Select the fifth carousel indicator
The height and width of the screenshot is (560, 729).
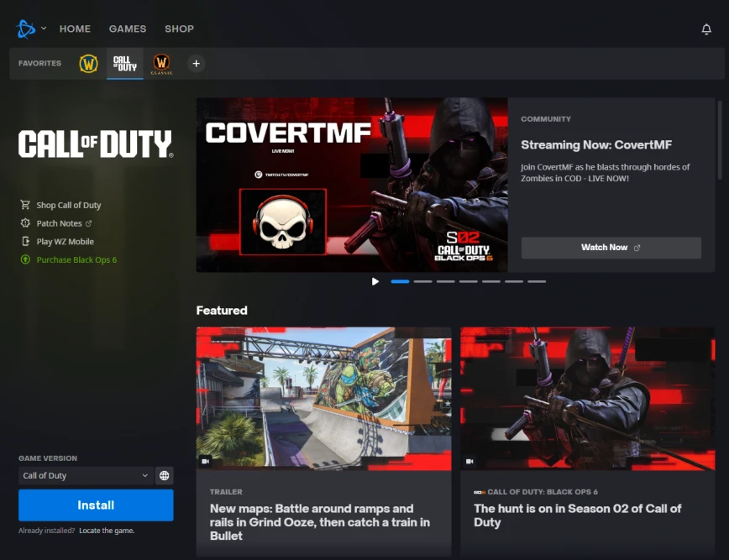point(491,281)
